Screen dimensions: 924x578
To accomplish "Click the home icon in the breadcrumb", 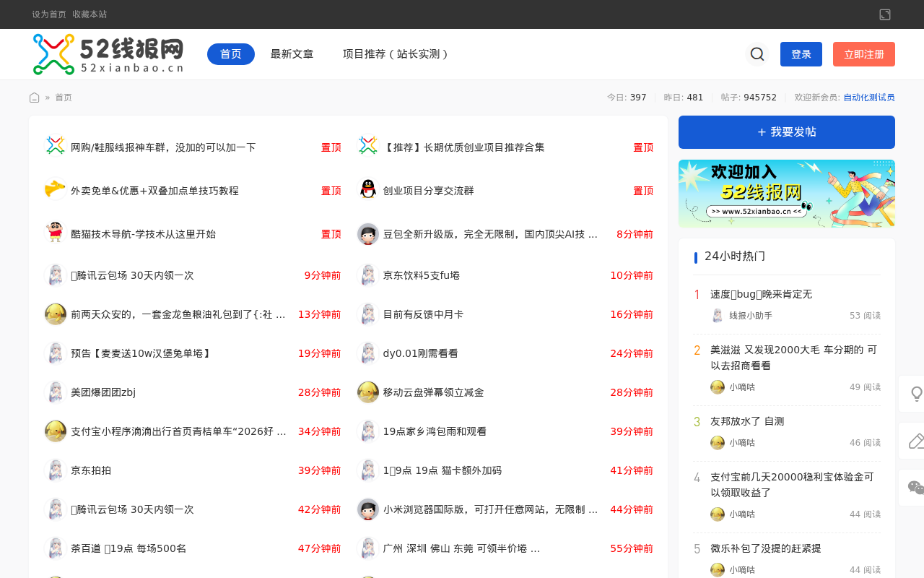I will coord(33,96).
